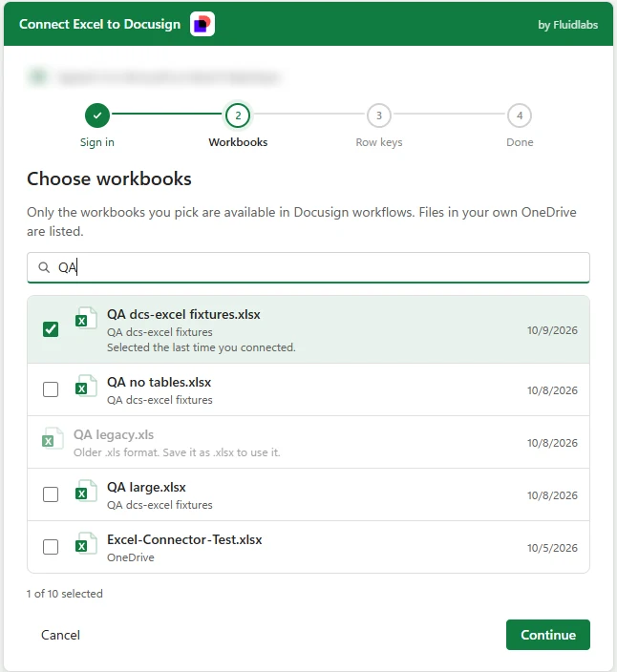Click the Excel icon for QA large.xlsx
The width and height of the screenshot is (617, 672).
point(85,491)
